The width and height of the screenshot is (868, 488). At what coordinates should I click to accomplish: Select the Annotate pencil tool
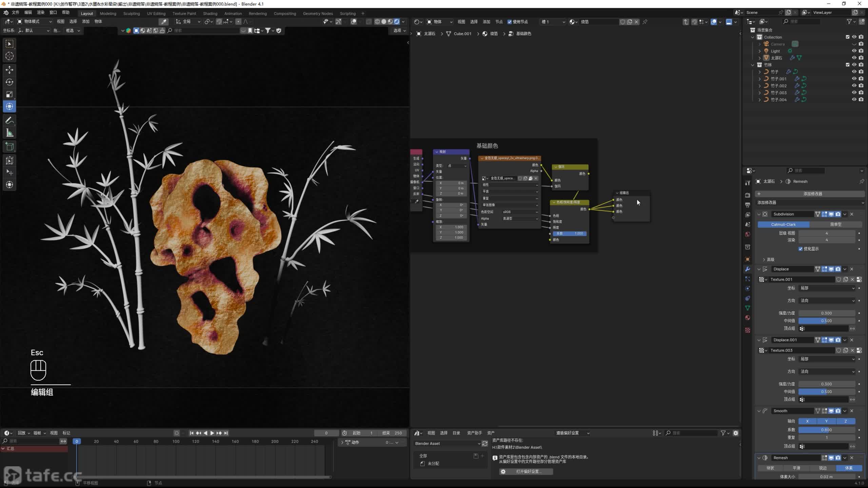coord(9,121)
